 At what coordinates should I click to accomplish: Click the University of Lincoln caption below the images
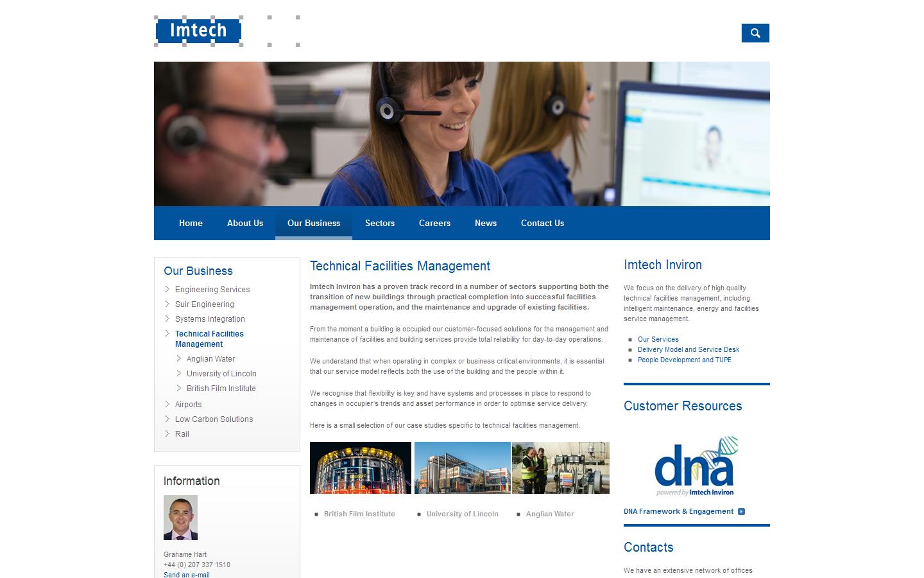(462, 514)
